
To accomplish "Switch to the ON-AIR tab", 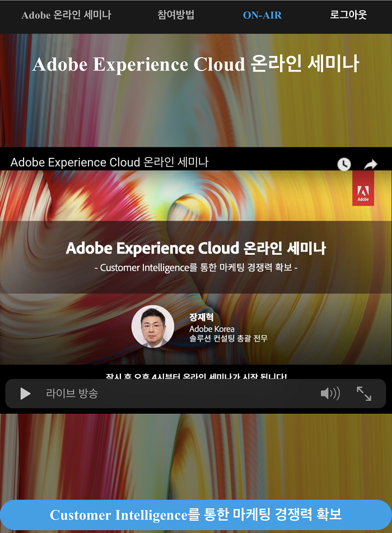I will [262, 15].
